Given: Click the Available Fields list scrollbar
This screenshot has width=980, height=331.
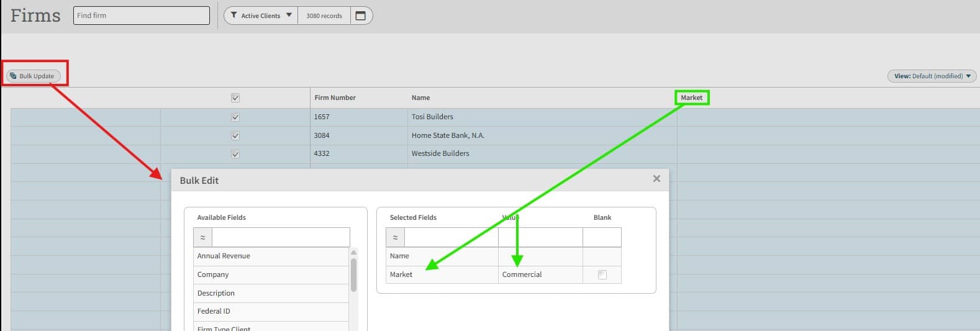Looking at the screenshot, I should (353, 274).
